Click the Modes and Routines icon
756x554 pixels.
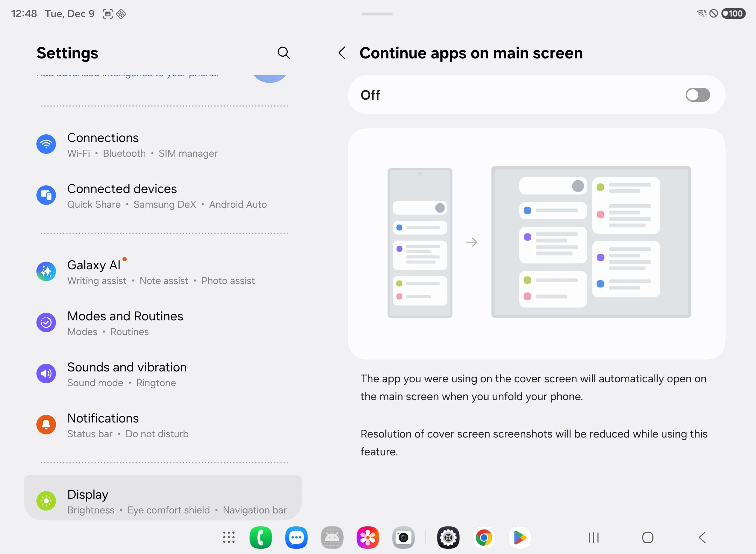pos(46,322)
